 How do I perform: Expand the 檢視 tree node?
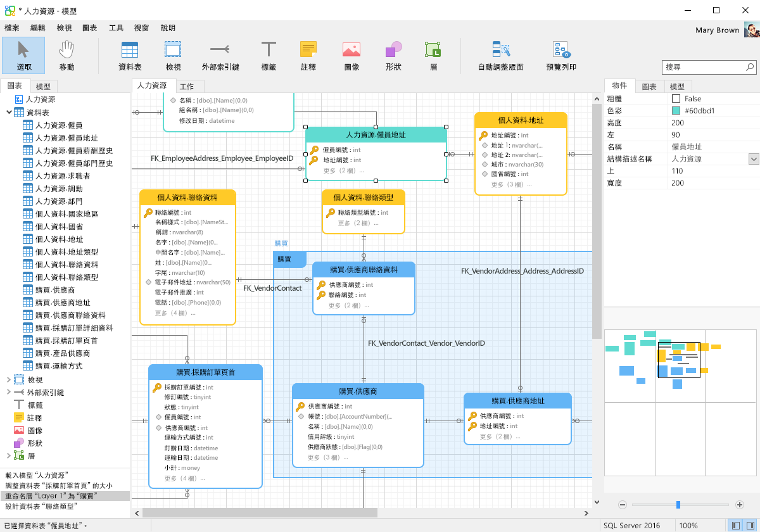click(x=9, y=379)
